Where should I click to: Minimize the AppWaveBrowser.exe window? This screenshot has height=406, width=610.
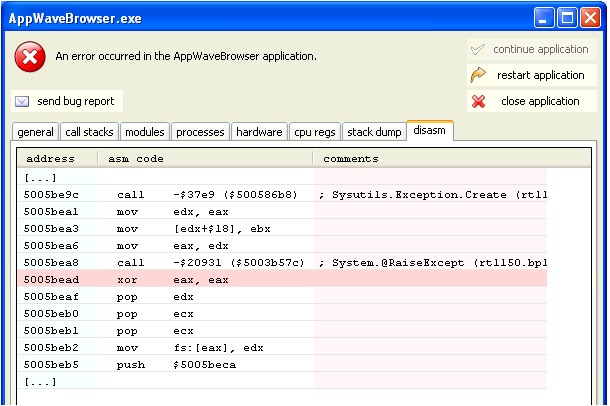click(544, 18)
